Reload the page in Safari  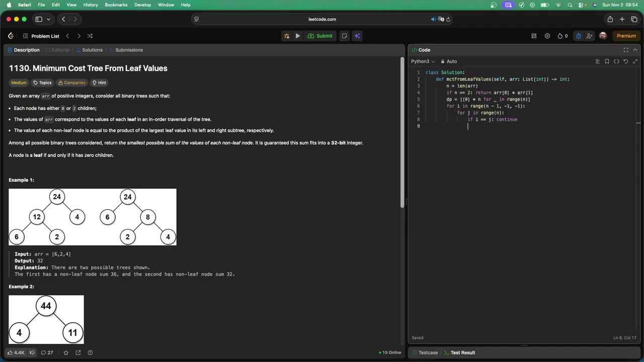(x=448, y=19)
